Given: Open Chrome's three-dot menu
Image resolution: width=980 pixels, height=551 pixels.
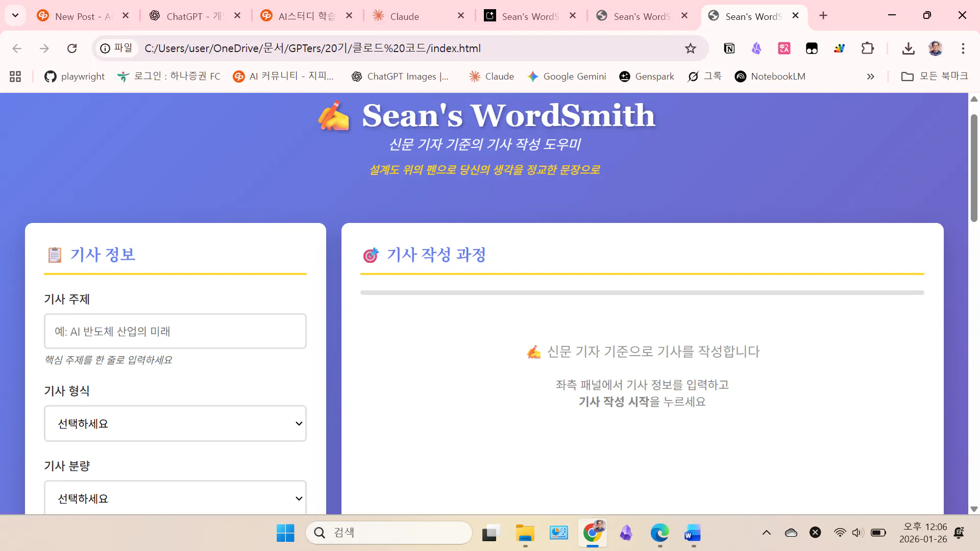Looking at the screenshot, I should tap(964, 48).
